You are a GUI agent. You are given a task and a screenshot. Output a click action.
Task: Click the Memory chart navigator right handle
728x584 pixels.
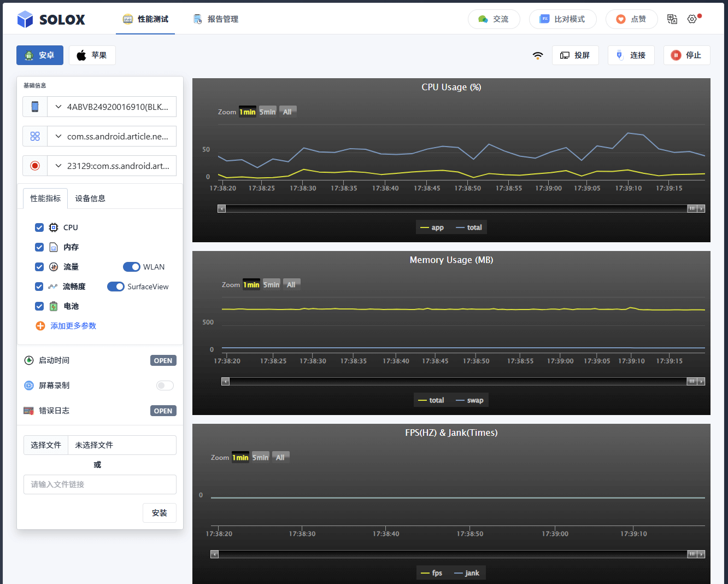(x=692, y=381)
